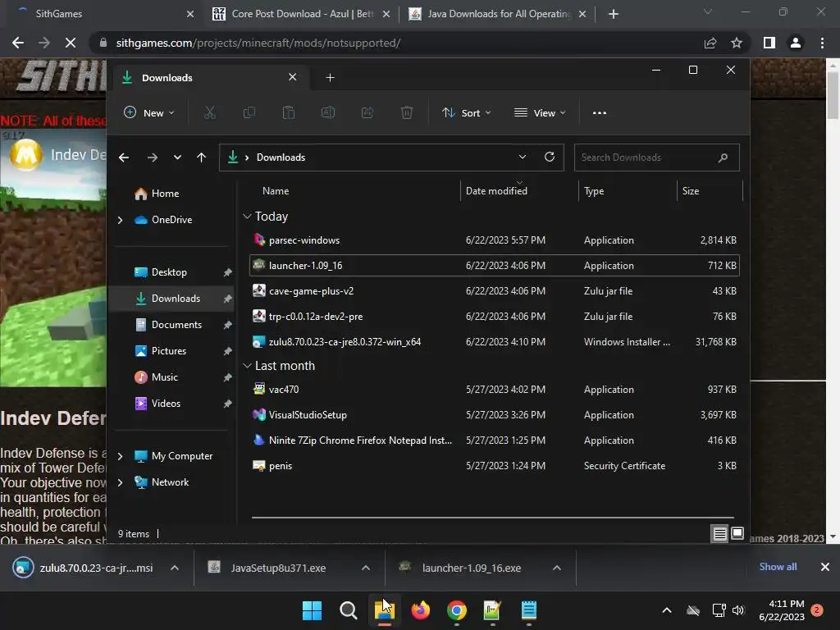Open a new Chrome tab
The width and height of the screenshot is (840, 630).
(x=614, y=14)
